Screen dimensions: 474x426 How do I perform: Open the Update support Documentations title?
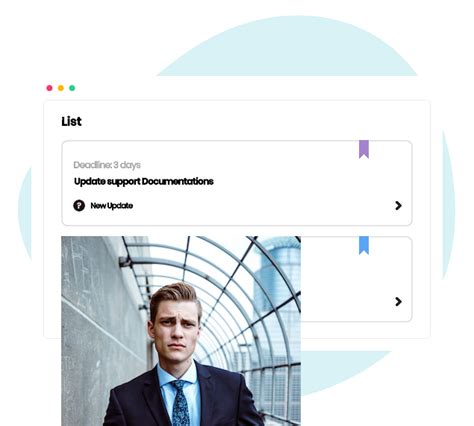pos(144,182)
